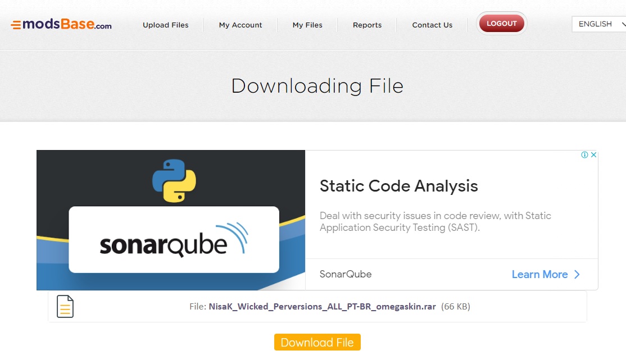Open the Upload Files page

coord(166,25)
